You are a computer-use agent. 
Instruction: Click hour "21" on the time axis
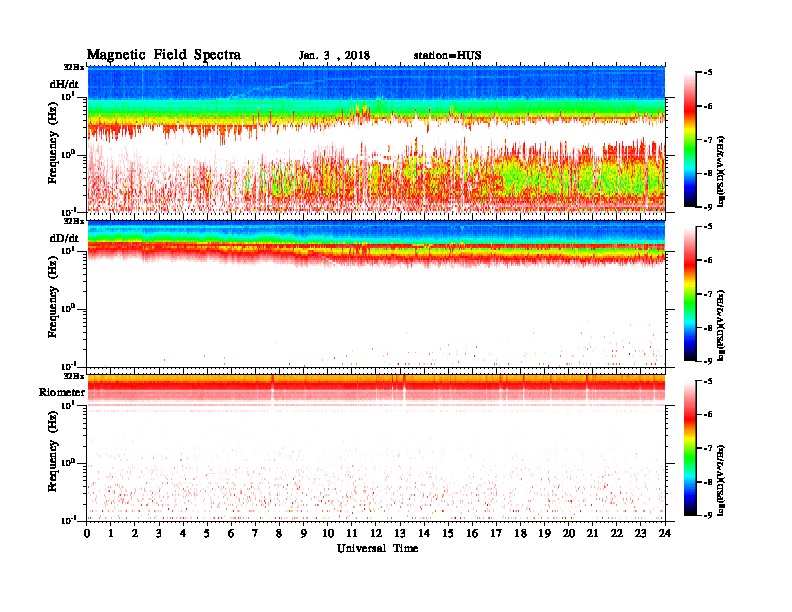click(592, 533)
